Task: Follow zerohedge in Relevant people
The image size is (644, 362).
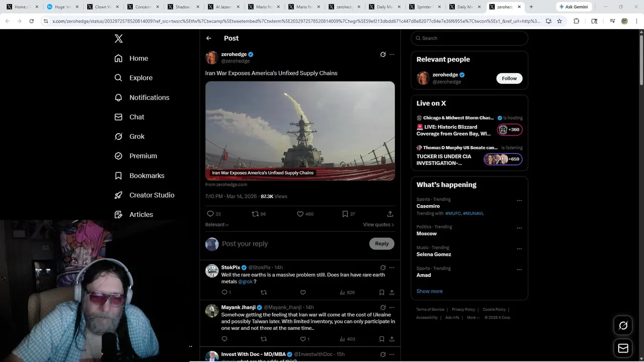Action: pyautogui.click(x=509, y=78)
